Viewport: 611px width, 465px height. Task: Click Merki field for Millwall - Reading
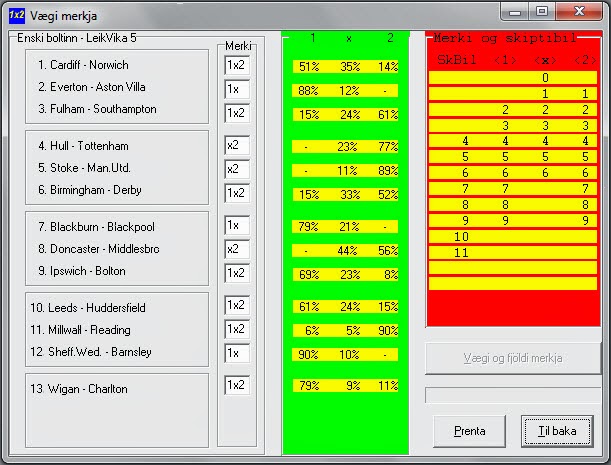click(x=237, y=329)
